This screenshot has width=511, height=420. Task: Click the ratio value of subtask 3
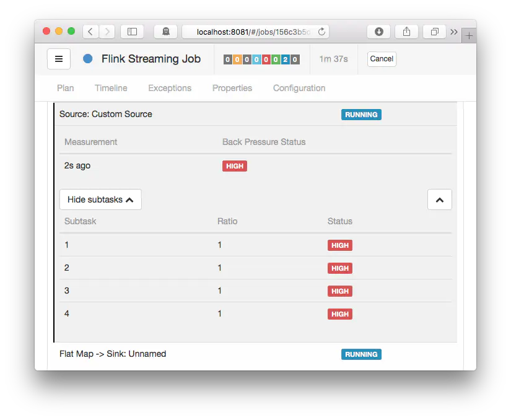click(220, 291)
